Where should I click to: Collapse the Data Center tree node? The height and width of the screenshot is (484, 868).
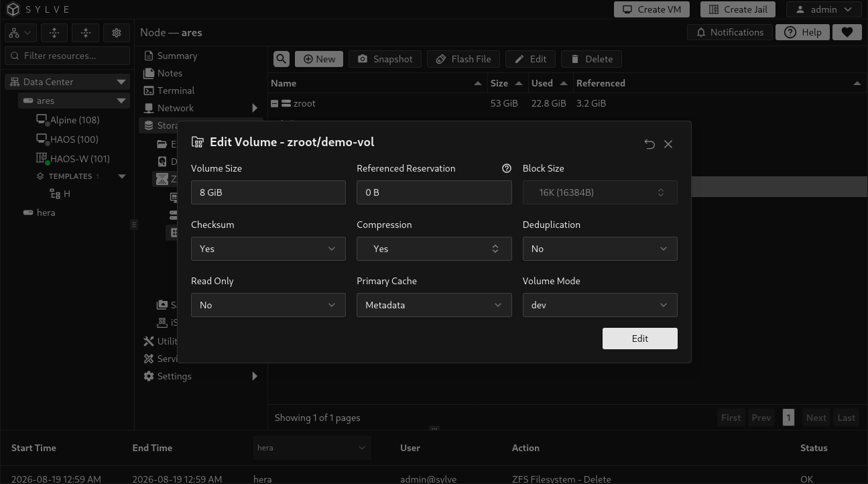coord(121,82)
